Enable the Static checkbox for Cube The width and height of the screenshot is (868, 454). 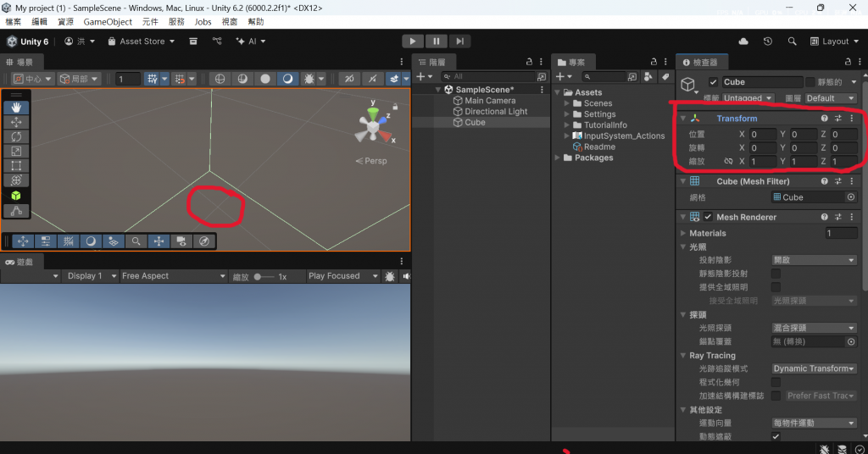(810, 82)
